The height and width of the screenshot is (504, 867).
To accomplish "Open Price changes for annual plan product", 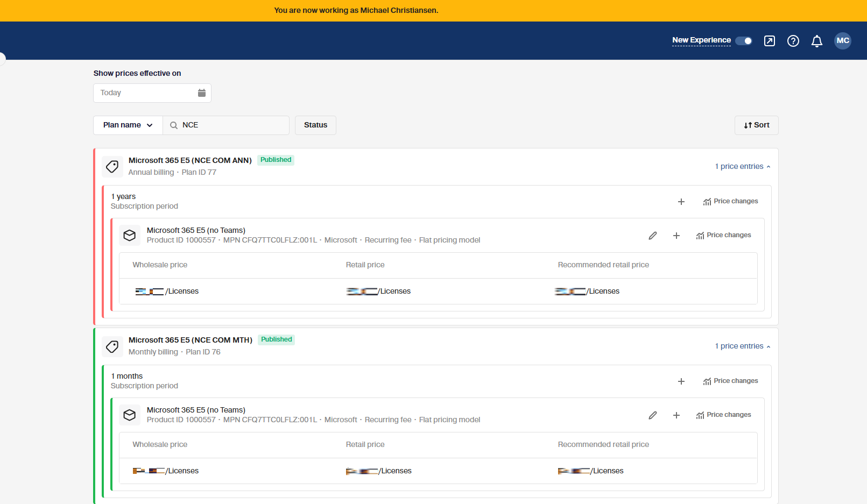I will [723, 236].
